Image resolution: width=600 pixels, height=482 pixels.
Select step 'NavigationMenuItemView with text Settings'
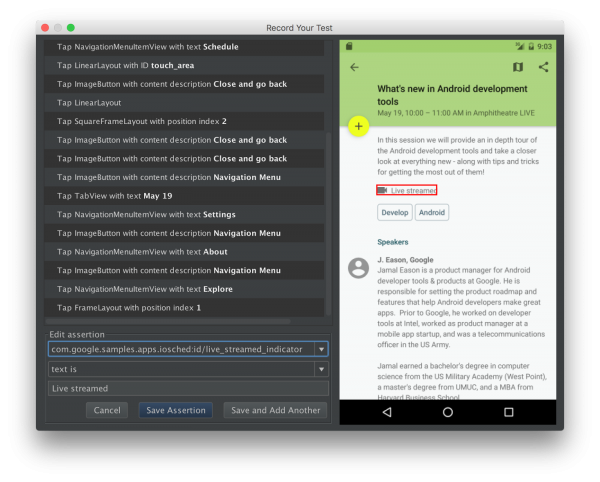click(x=184, y=215)
